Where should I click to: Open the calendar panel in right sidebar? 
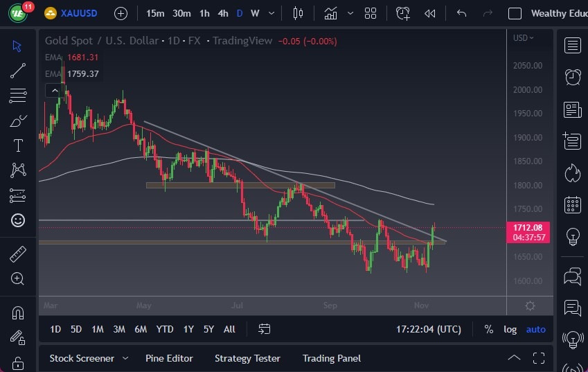point(573,205)
